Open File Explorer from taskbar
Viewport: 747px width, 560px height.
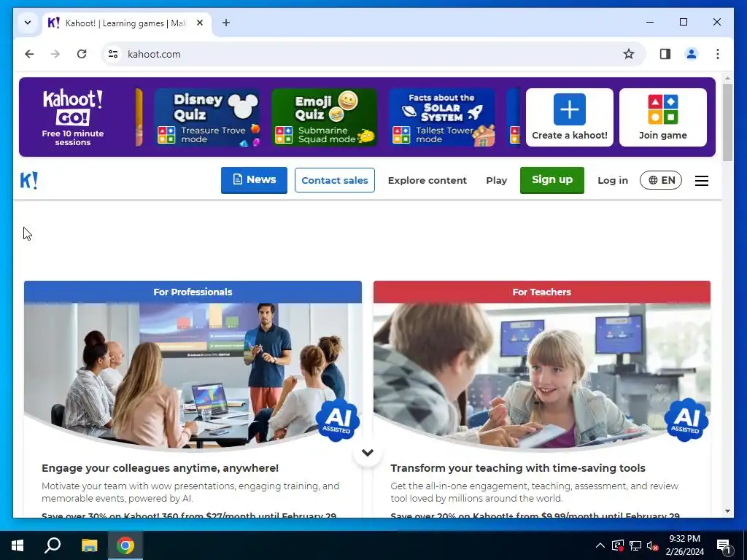click(89, 545)
